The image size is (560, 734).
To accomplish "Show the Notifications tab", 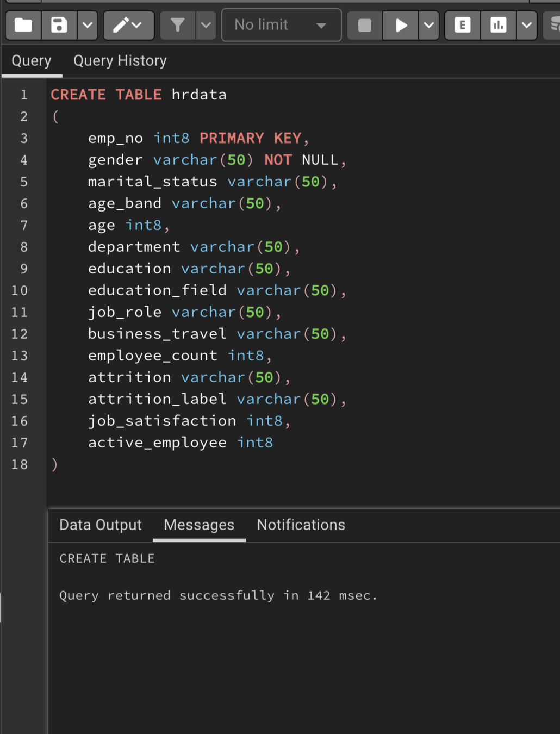I will [x=301, y=525].
